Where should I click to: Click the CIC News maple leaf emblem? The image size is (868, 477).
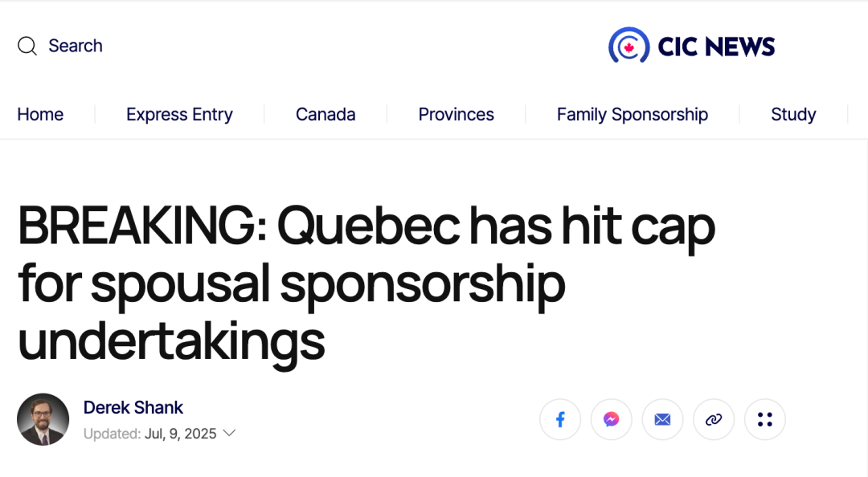coord(628,45)
